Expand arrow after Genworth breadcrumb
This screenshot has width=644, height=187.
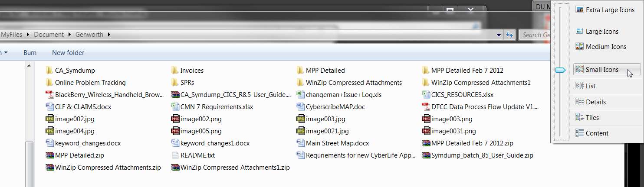pos(109,35)
